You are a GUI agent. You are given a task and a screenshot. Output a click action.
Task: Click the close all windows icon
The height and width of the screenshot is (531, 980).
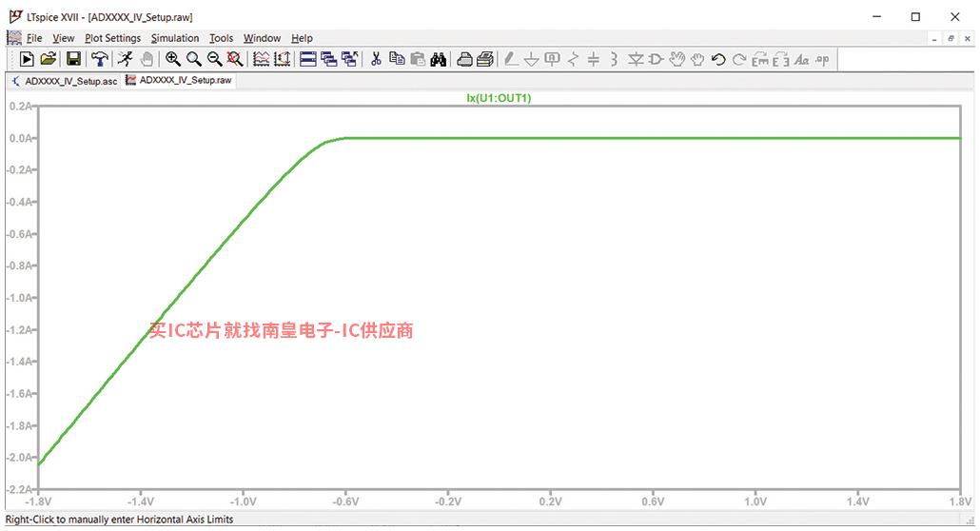click(350, 59)
